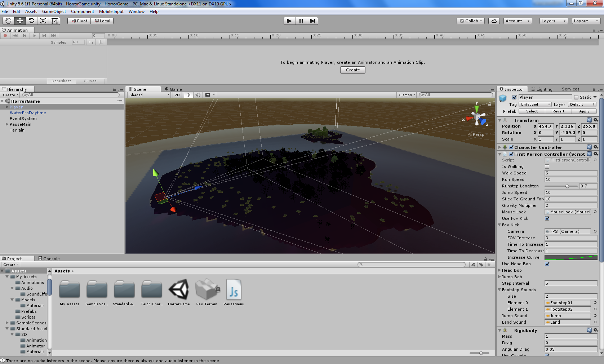Toggle Pivot handle position
Image resolution: width=604 pixels, height=364 pixels.
click(x=79, y=21)
